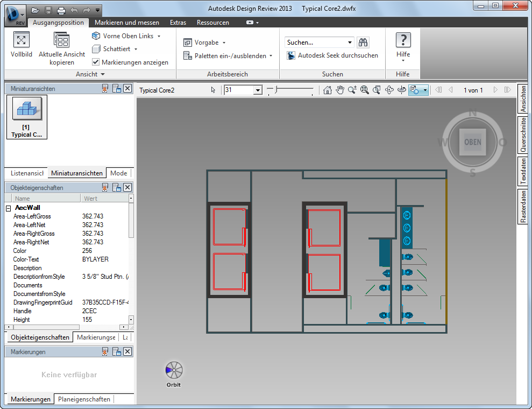Image resolution: width=532 pixels, height=409 pixels.
Task: Close the Miniaturansichten palette
Action: tap(127, 89)
